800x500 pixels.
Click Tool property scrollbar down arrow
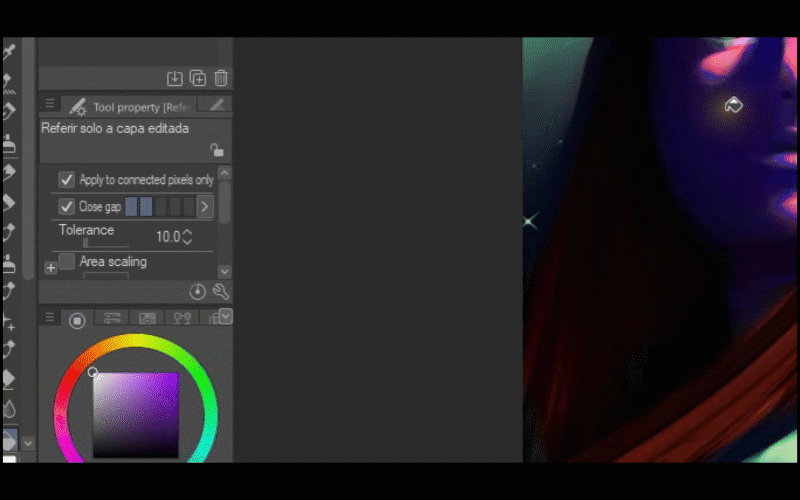coord(224,271)
